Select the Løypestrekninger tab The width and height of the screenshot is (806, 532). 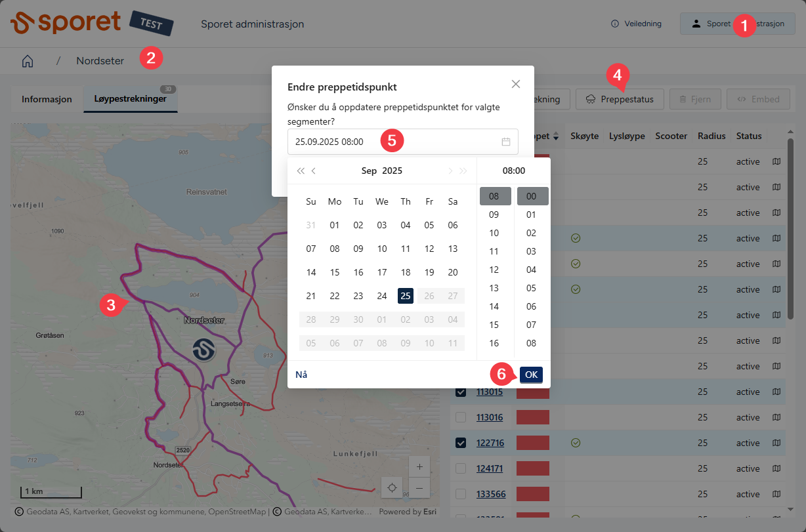pos(130,99)
